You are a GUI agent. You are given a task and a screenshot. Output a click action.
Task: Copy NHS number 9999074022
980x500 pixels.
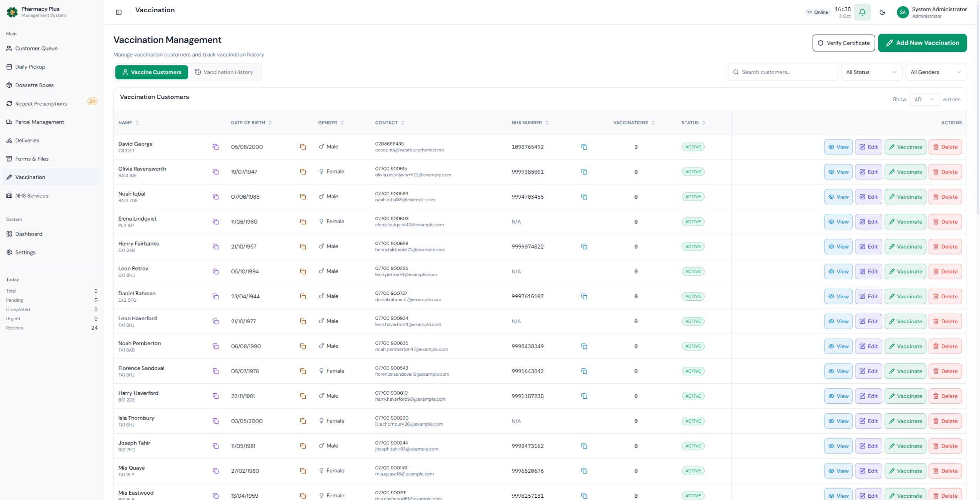pyautogui.click(x=584, y=247)
